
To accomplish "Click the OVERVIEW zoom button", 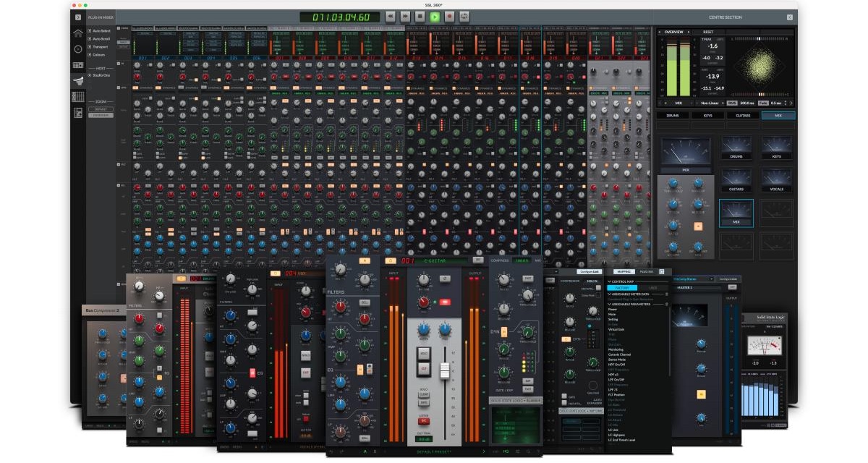I will [101, 115].
